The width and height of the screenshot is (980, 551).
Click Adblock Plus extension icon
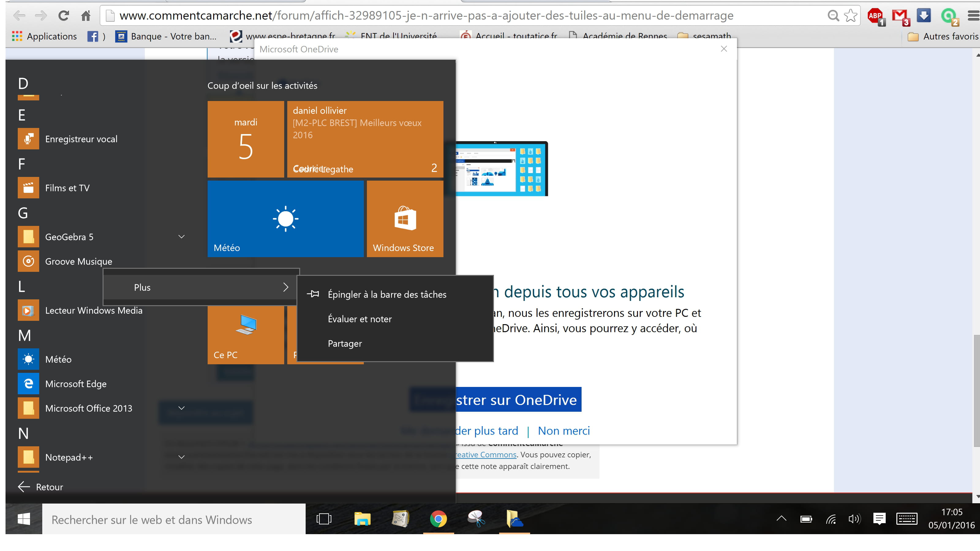click(x=876, y=16)
